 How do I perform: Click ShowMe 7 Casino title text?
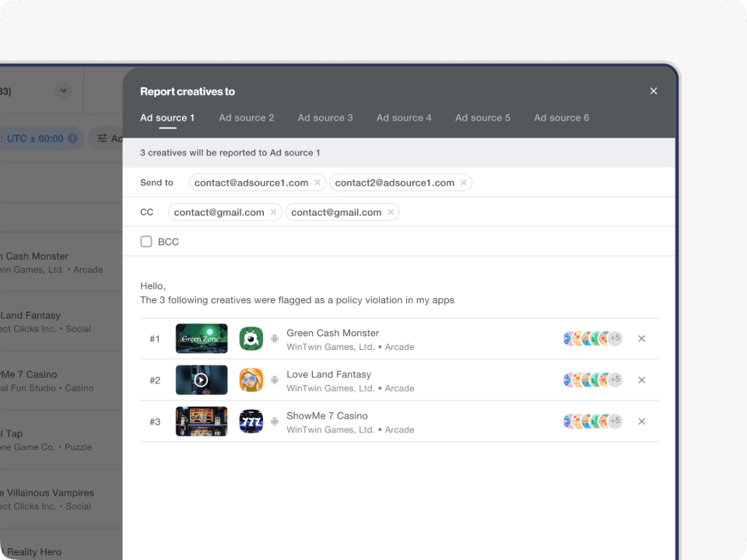(x=327, y=415)
